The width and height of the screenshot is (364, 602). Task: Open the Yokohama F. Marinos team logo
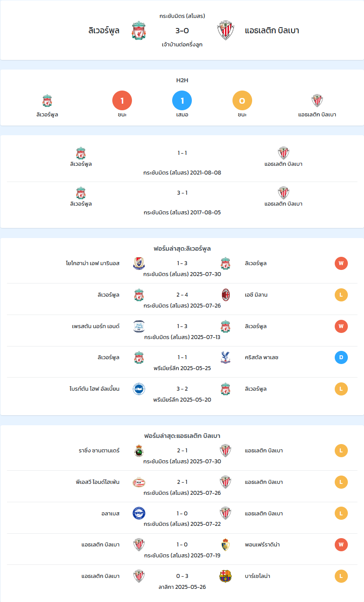coord(139,263)
